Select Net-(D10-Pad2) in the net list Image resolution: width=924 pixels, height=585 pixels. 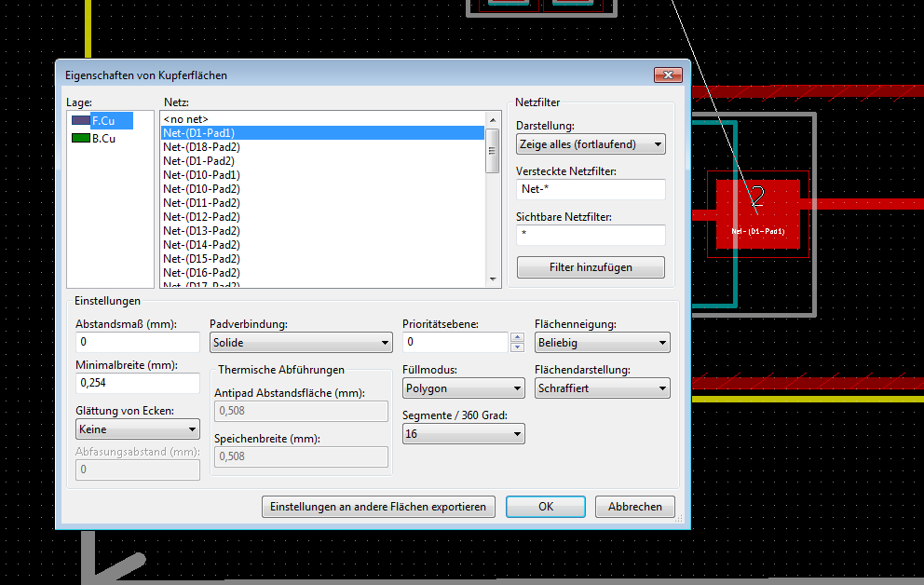click(322, 189)
